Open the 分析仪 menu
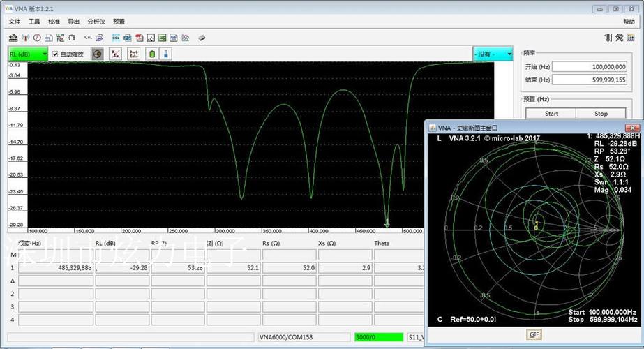Viewport: 644px width, 349px height. tap(96, 22)
